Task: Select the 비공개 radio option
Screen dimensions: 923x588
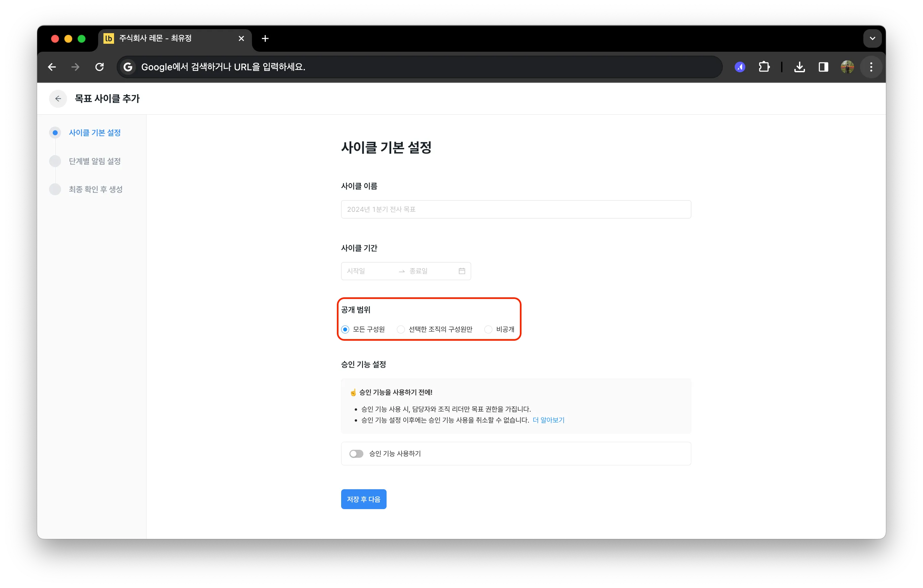Action: (x=488, y=329)
